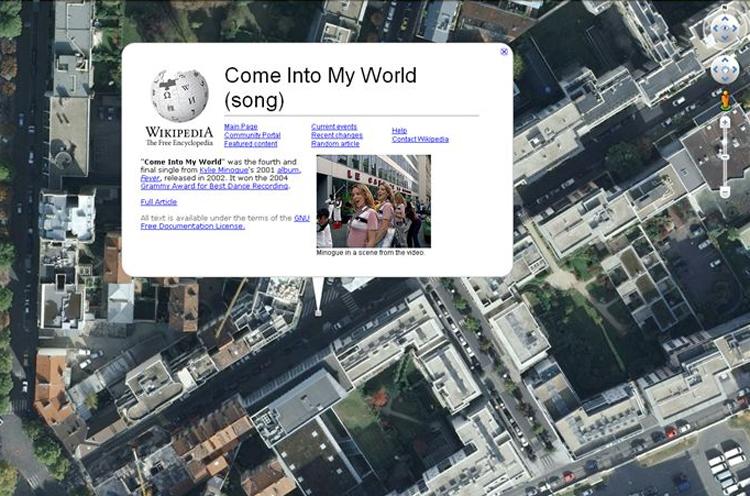Click the eye center of Look joystick
The width and height of the screenshot is (750, 496).
pyautogui.click(x=725, y=28)
